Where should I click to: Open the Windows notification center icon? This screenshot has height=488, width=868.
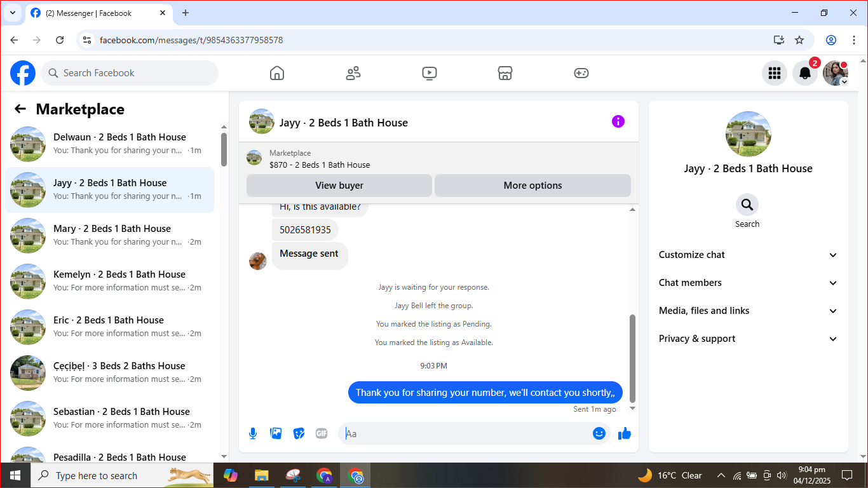pos(847,475)
